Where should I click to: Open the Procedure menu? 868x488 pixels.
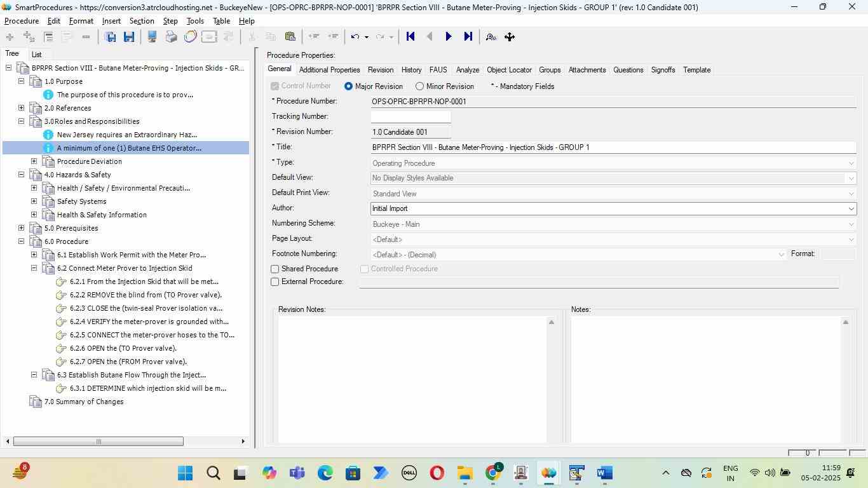(x=22, y=21)
